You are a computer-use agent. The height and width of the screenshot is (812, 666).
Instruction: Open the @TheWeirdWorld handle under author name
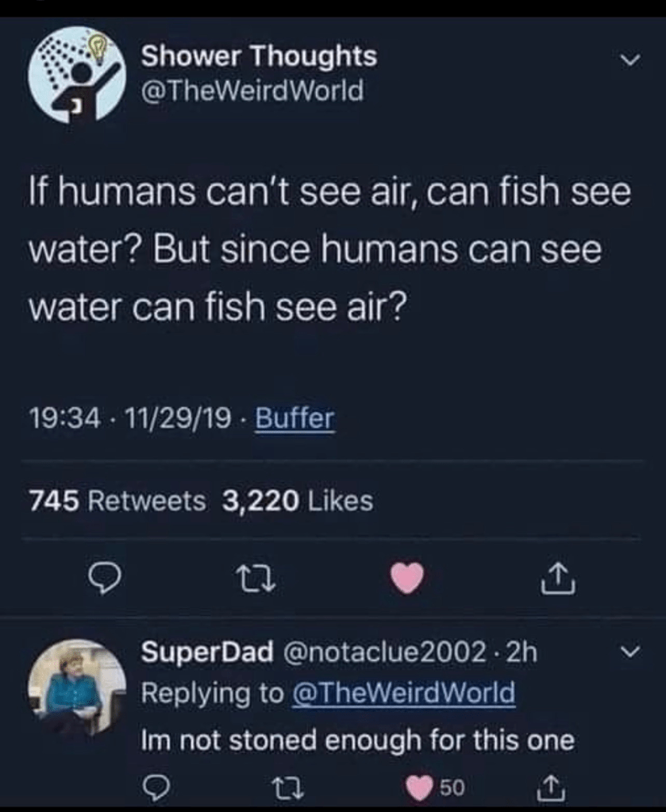(x=252, y=90)
